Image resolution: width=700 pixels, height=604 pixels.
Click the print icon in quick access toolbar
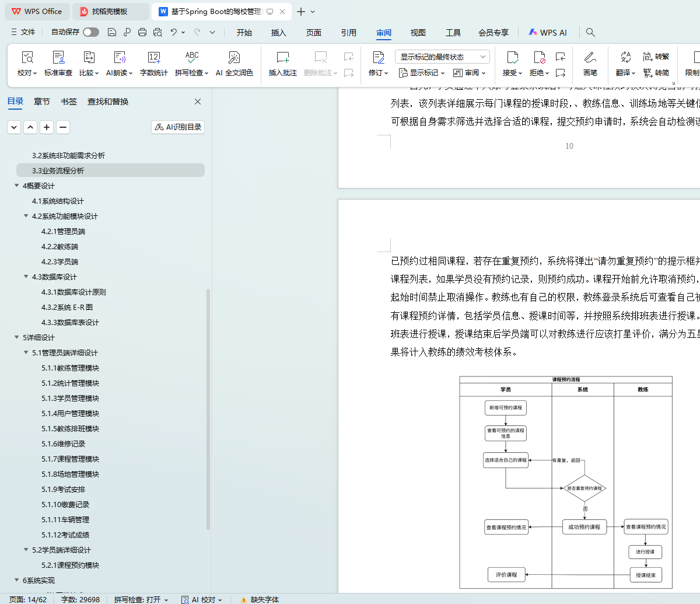tap(142, 33)
